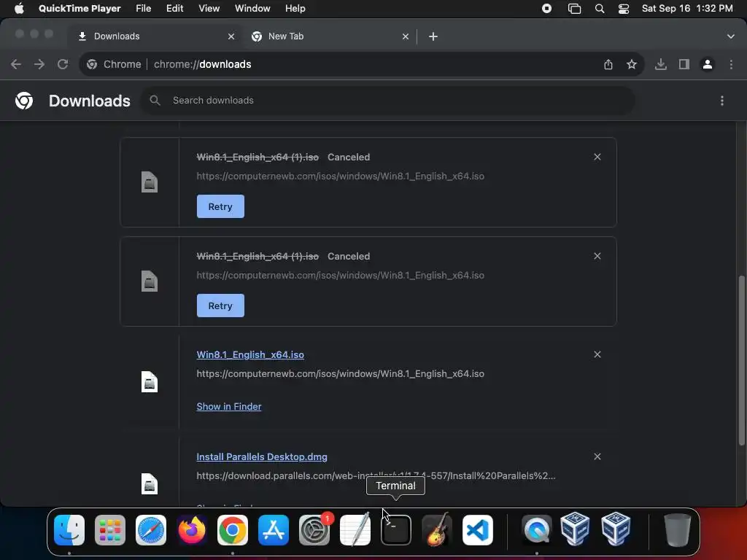Open the Win8.1_English_x64.iso file link
747x560 pixels.
[250, 355]
